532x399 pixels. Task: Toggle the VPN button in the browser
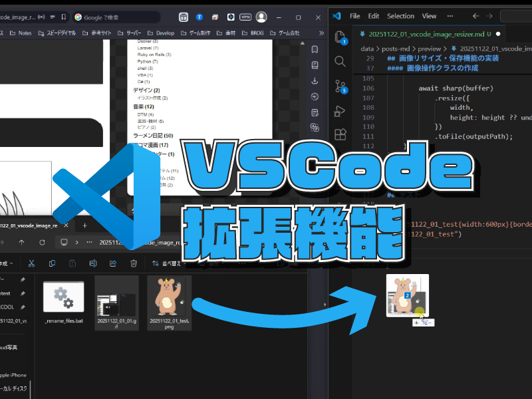coord(245,17)
